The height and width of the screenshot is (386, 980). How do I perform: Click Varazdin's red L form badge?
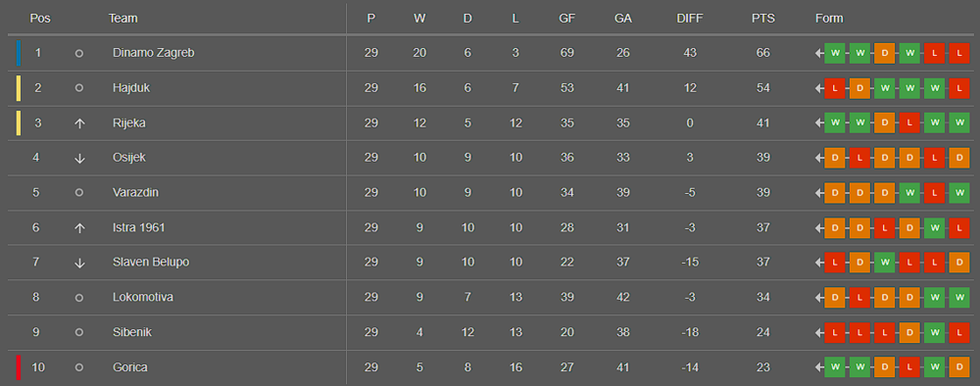934,193
